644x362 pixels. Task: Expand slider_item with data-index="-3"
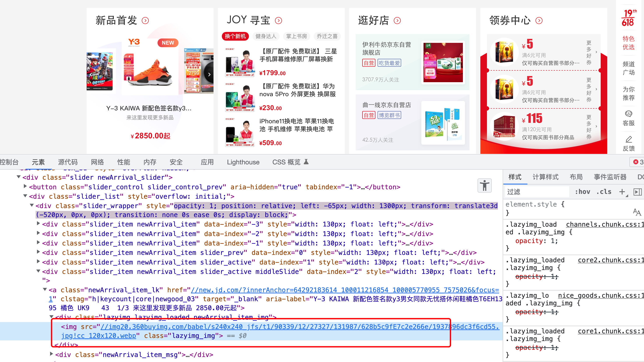click(x=38, y=224)
